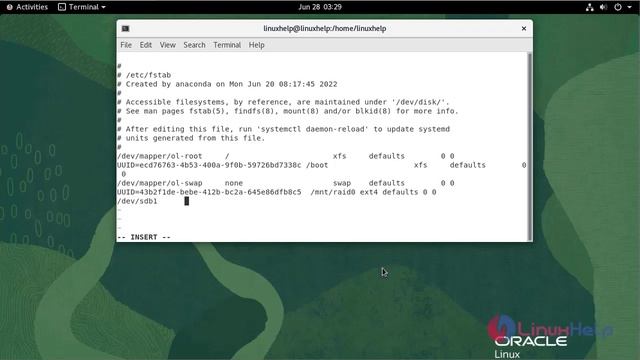640x360 pixels.
Task: Click the 'Accessible filesystems' comment line
Action: tap(283, 102)
